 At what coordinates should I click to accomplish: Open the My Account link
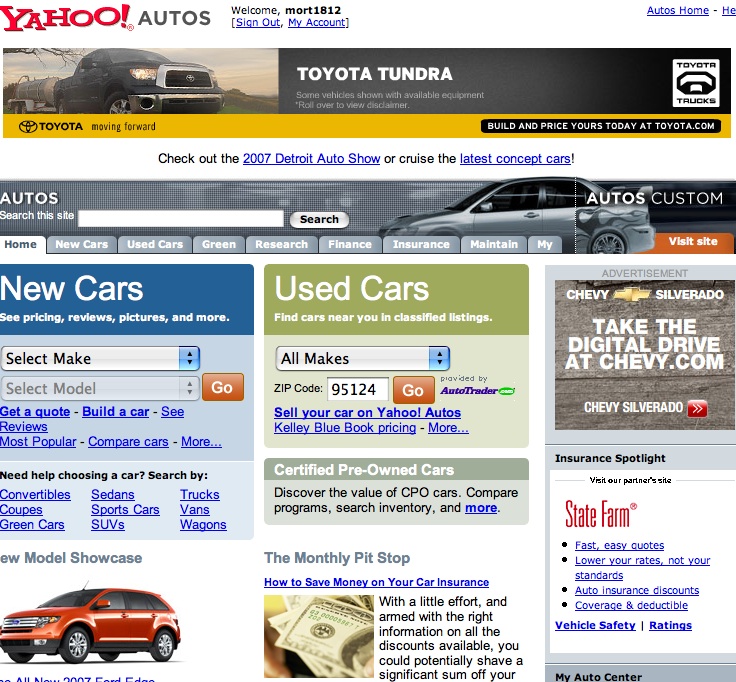[317, 23]
